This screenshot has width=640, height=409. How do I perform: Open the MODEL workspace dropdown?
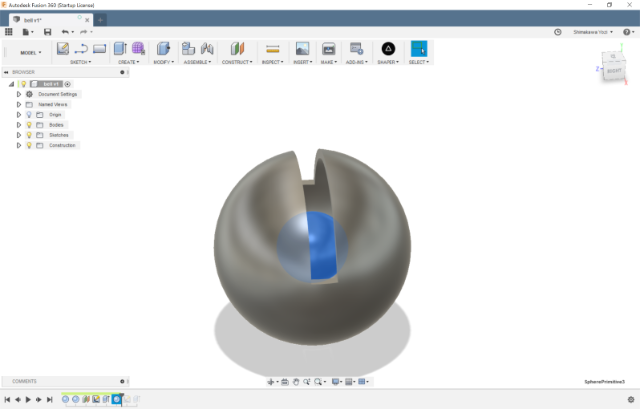(x=31, y=53)
